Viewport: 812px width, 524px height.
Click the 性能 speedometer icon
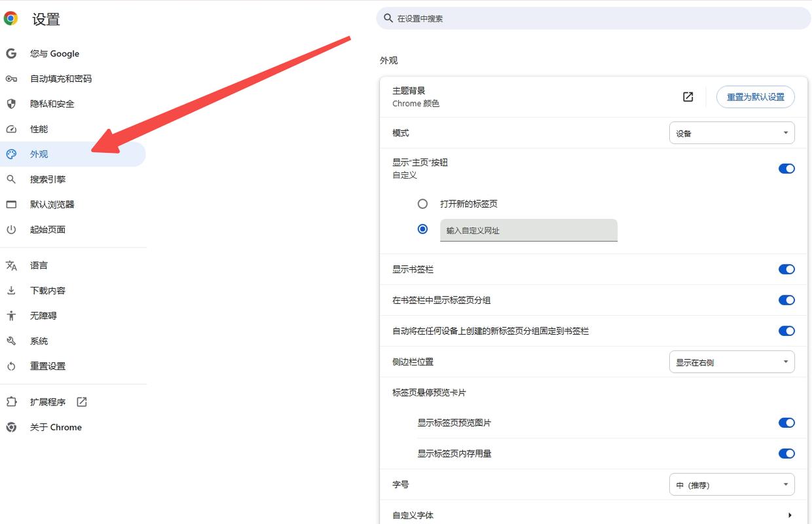coord(11,128)
